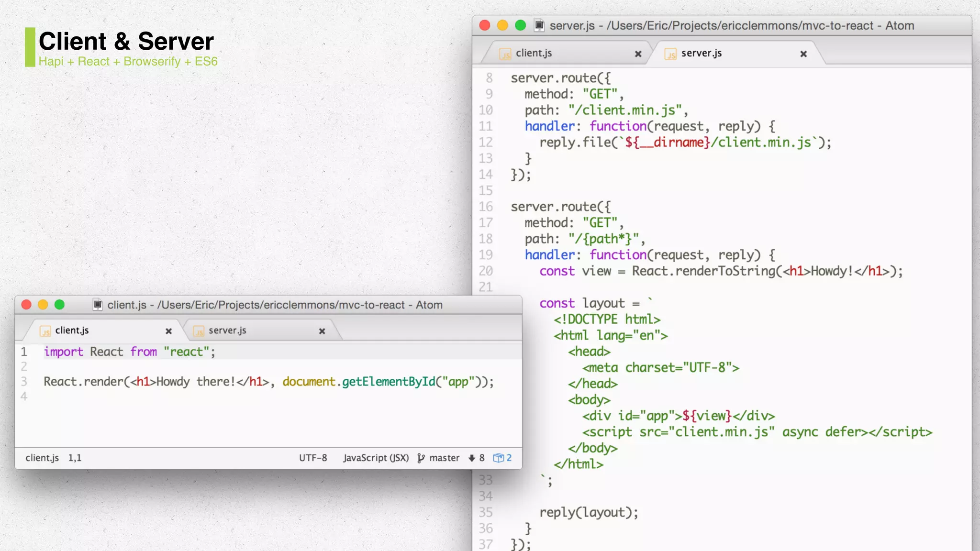Click '<!DOCTYPE html>' line in server.js
Viewport: 980px width, 551px height.
[607, 320]
